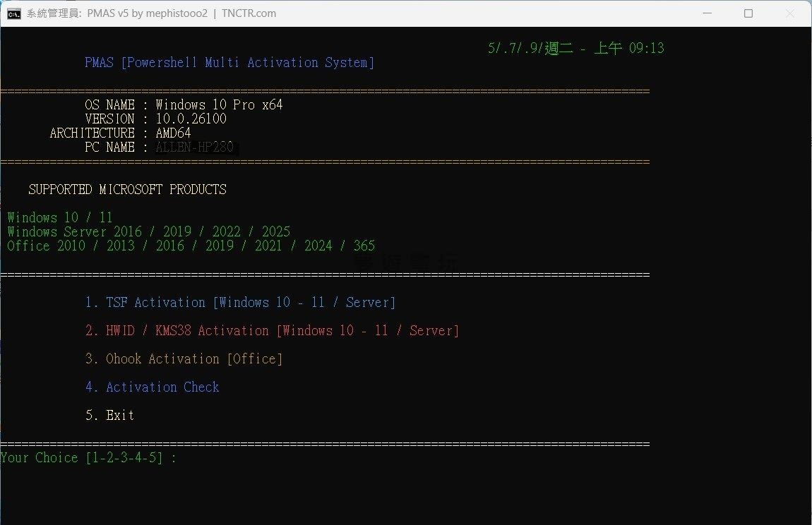Click the 'Windows Server 2016 / 2019 / 2022 / 2025' line

(x=148, y=231)
